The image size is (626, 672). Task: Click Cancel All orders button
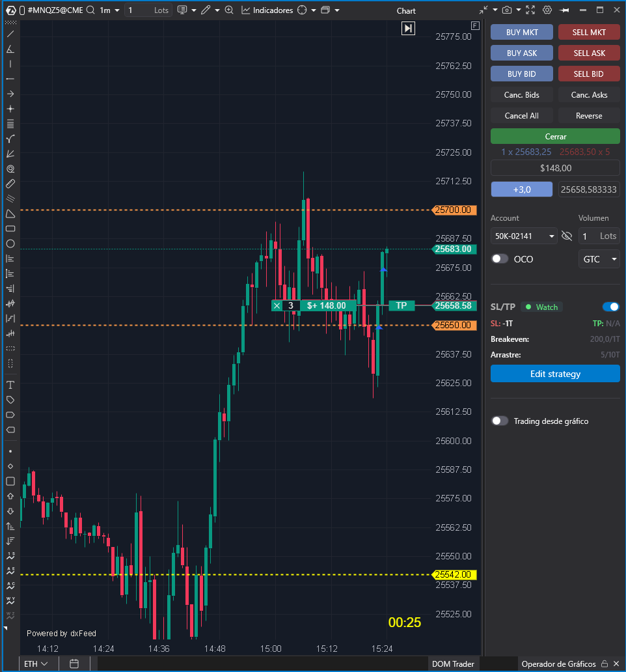521,116
